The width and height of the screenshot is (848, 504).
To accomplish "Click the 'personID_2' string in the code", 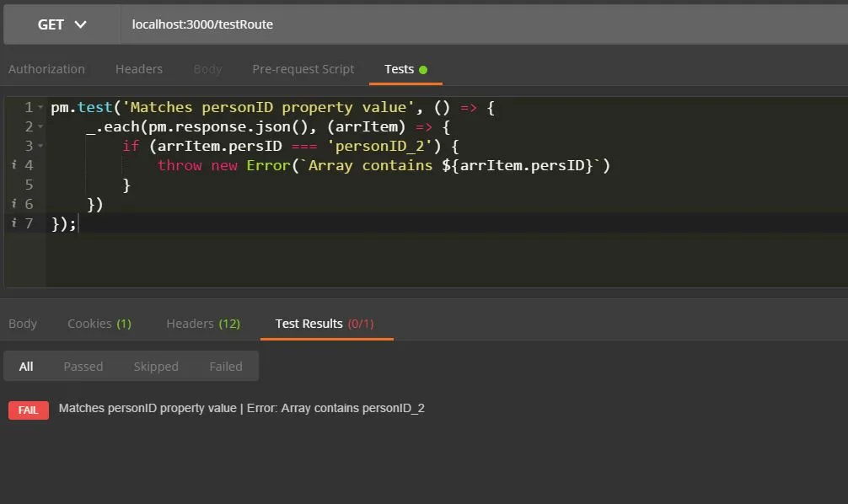I will (x=379, y=146).
